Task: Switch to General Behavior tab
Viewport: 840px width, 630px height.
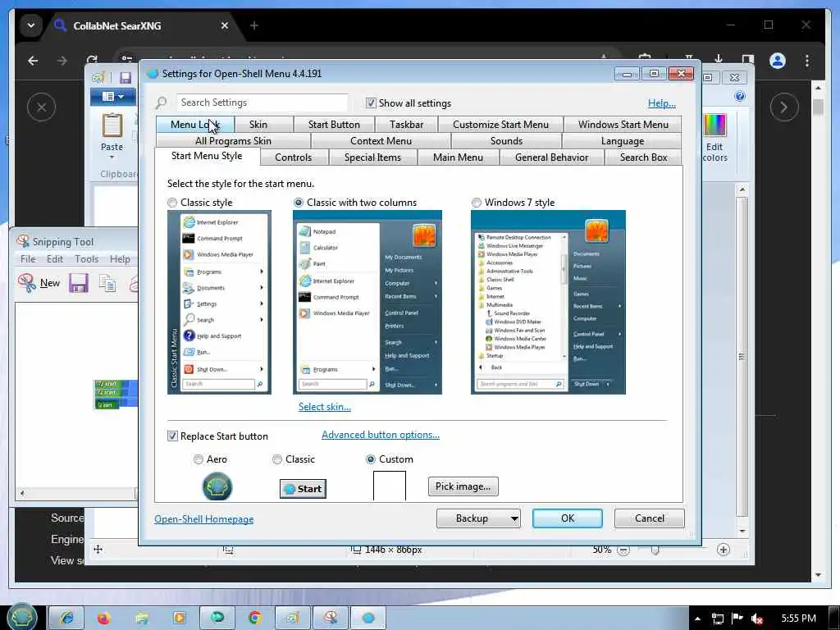Action: pos(551,157)
